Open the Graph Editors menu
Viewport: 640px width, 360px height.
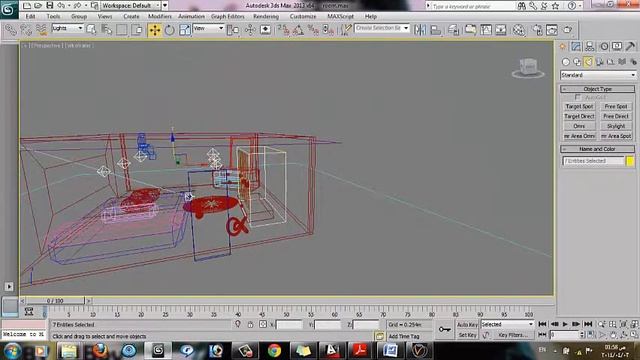point(227,16)
